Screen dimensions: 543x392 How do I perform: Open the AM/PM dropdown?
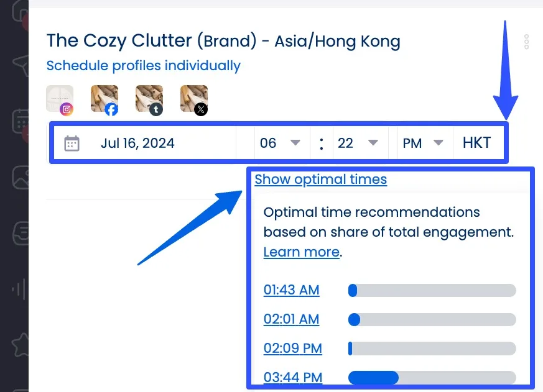423,144
